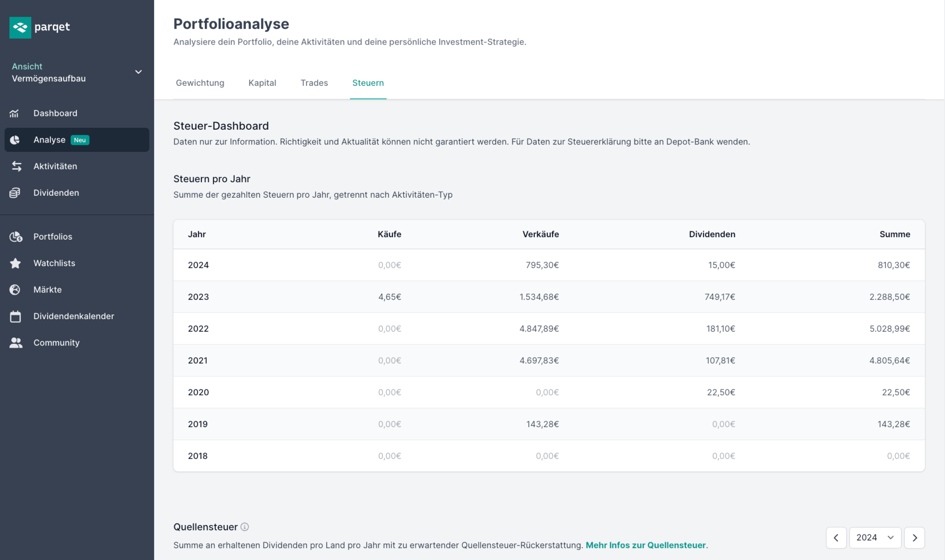The image size is (945, 560).
Task: Click the Neu badge beside Analyse
Action: 80,140
